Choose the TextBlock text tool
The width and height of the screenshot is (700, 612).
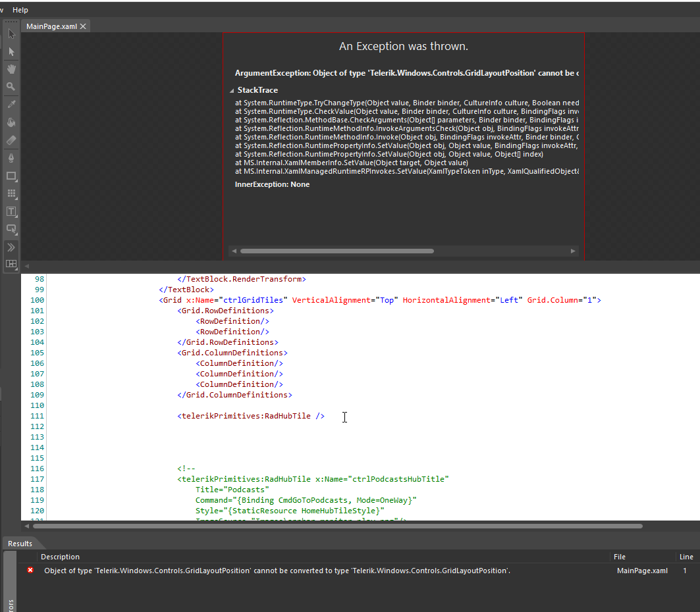click(11, 212)
